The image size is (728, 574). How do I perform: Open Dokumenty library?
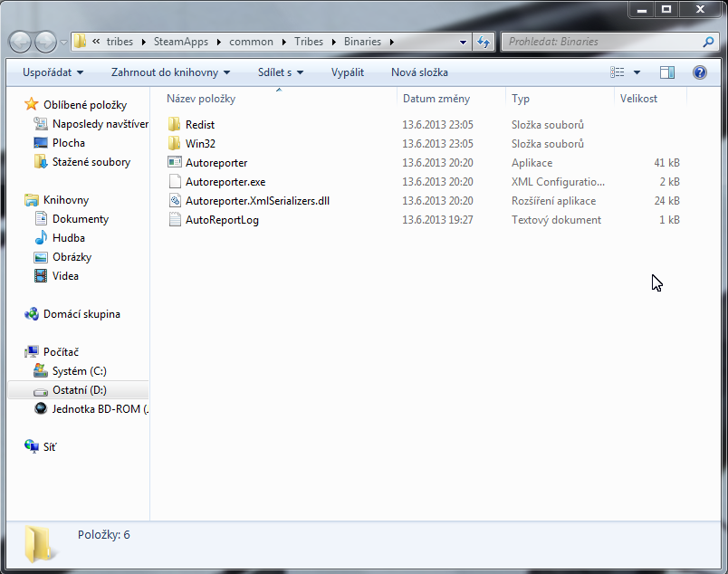tap(81, 219)
